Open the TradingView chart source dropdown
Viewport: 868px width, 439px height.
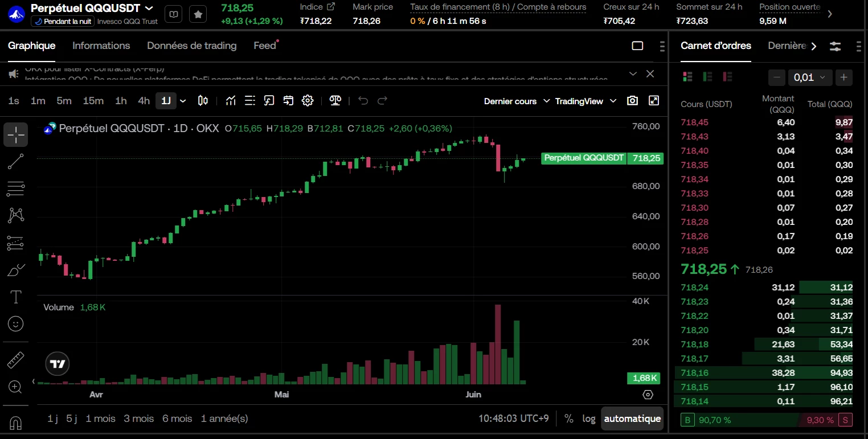(x=586, y=101)
